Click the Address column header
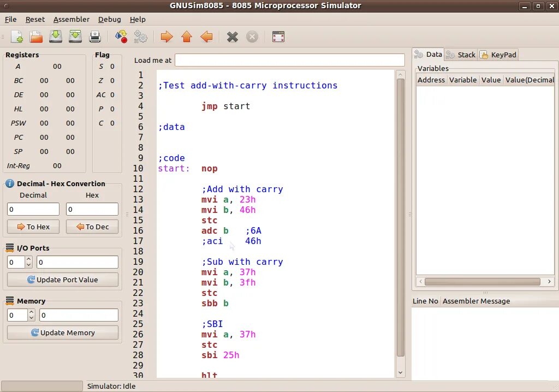The height and width of the screenshot is (392, 559). (431, 80)
